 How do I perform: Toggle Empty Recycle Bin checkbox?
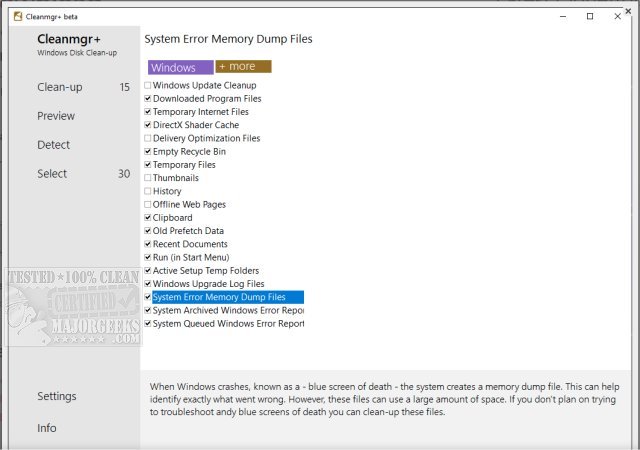[x=148, y=151]
